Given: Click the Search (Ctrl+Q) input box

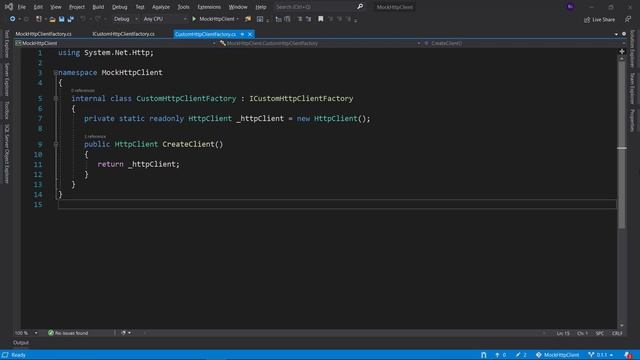Looking at the screenshot, I should click(314, 7).
